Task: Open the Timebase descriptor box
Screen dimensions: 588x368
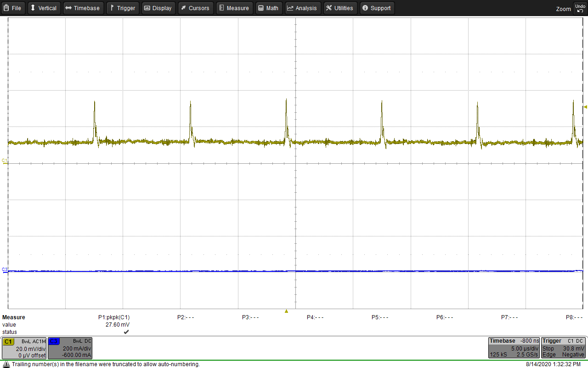Action: pos(514,348)
